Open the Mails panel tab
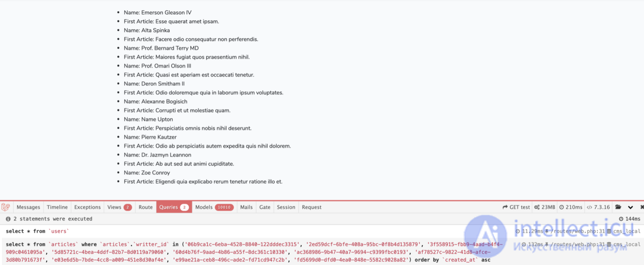The height and width of the screenshot is (265, 644). [x=246, y=207]
